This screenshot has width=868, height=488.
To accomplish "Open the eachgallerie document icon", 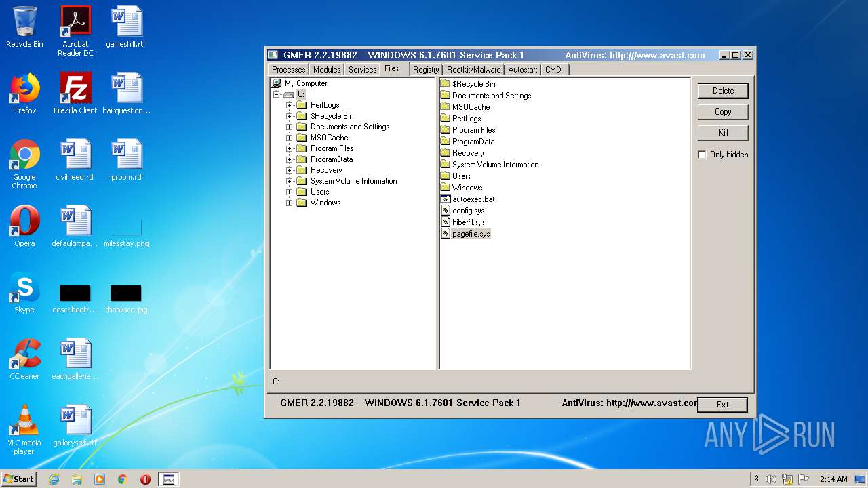I will (x=75, y=359).
